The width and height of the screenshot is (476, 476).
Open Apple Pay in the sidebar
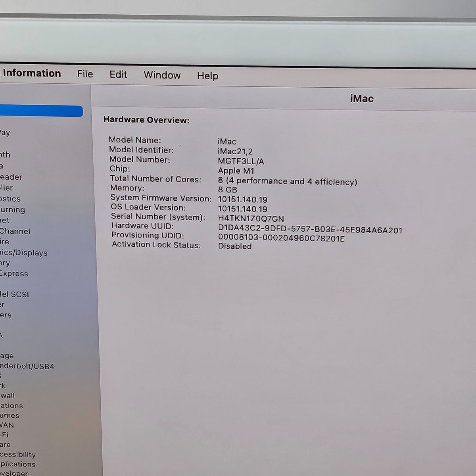pos(5,133)
